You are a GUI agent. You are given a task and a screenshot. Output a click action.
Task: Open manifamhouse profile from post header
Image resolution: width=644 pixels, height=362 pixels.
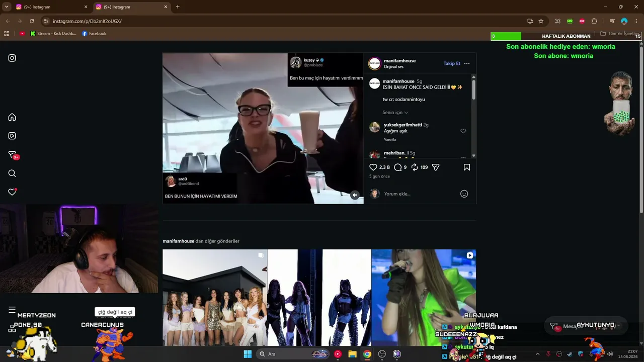point(399,61)
